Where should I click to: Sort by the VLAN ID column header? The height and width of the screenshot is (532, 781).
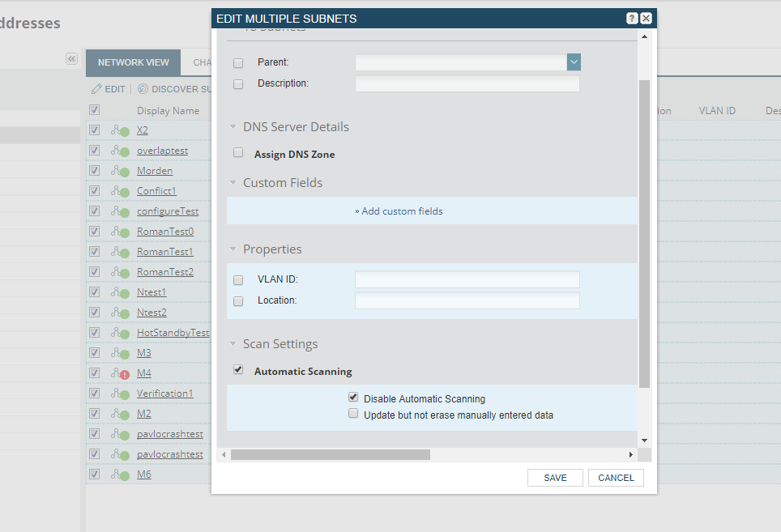coord(717,110)
